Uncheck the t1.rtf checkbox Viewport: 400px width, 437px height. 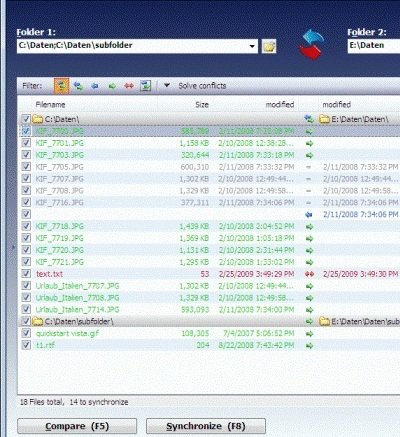pyautogui.click(x=26, y=345)
